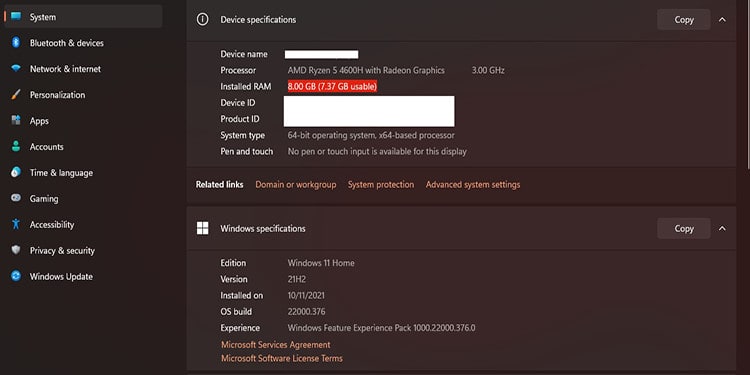Copy the Windows specifications

[x=684, y=228]
